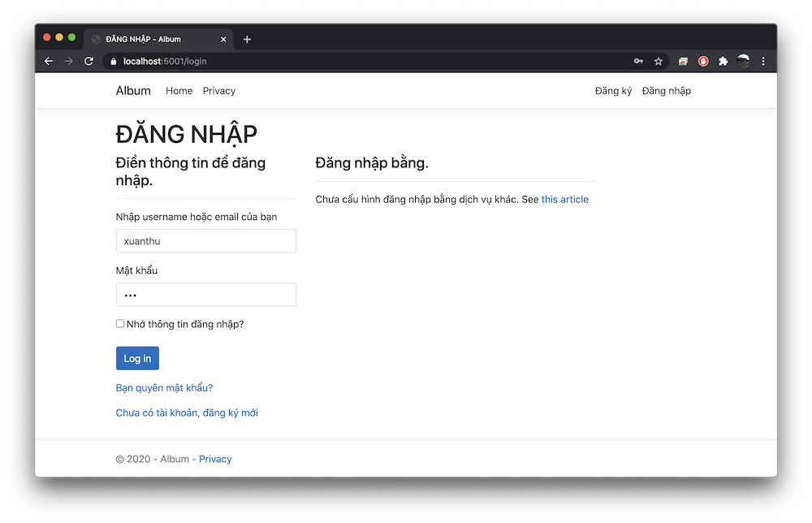The image size is (812, 523).
Task: Reload the login page
Action: point(89,61)
